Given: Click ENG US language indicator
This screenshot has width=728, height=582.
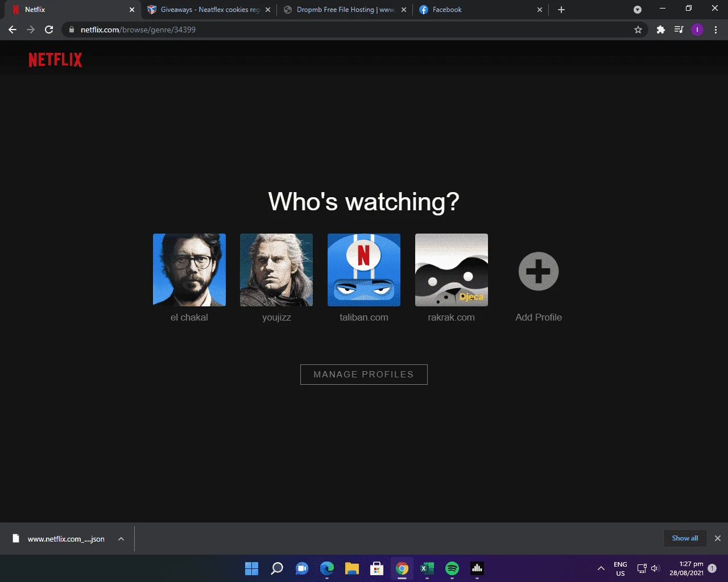Looking at the screenshot, I should [621, 568].
